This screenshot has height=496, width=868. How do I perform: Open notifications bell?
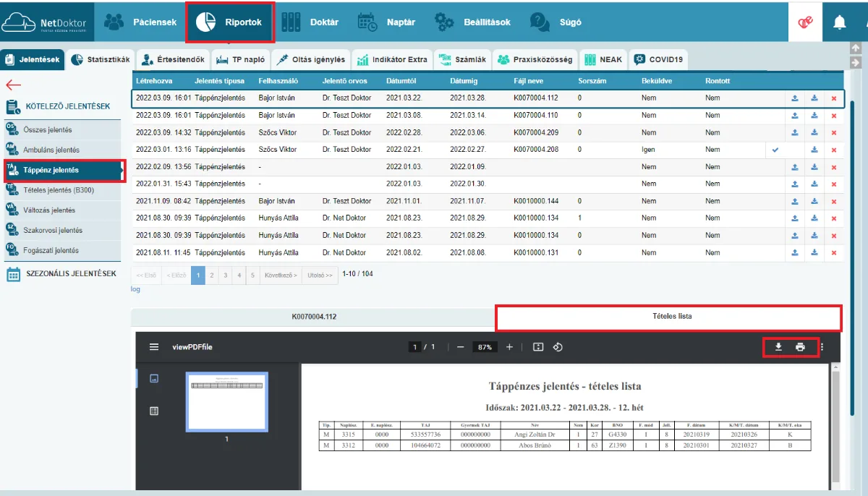click(x=840, y=22)
